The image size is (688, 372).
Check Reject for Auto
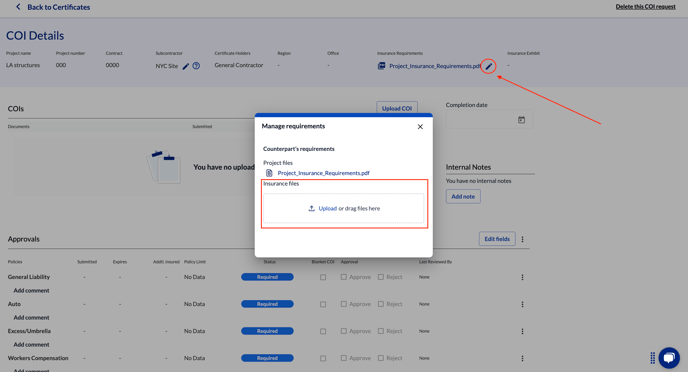tap(381, 304)
